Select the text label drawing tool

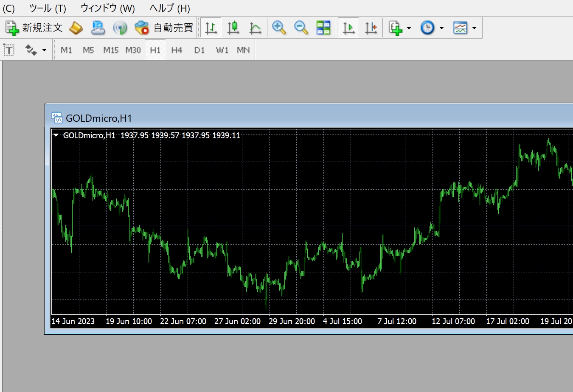9,50
